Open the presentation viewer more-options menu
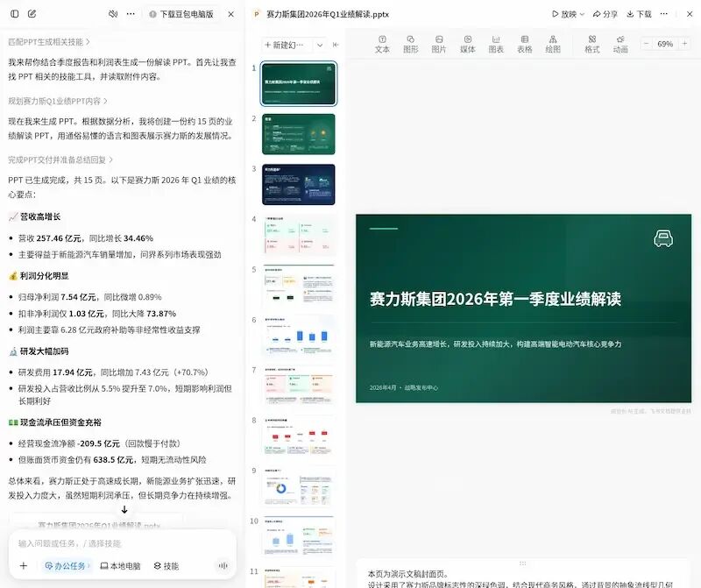701x588 pixels. (x=664, y=14)
